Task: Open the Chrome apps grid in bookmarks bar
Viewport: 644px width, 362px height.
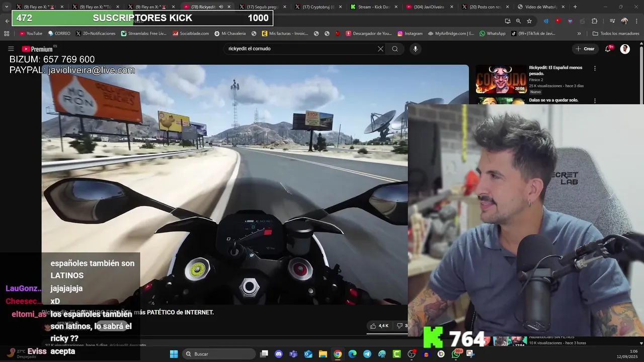Action: pyautogui.click(x=7, y=33)
